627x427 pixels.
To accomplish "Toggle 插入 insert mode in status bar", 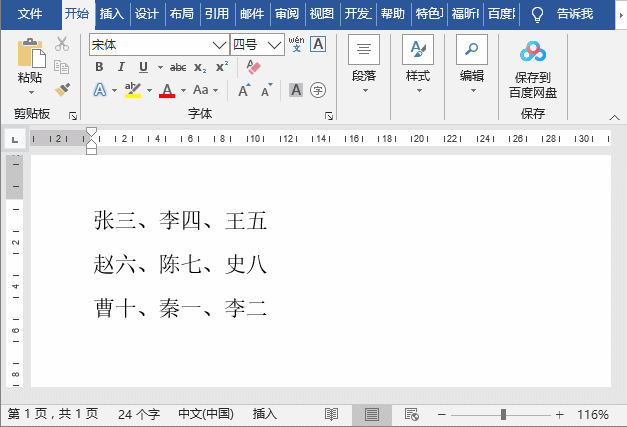I will tap(264, 414).
